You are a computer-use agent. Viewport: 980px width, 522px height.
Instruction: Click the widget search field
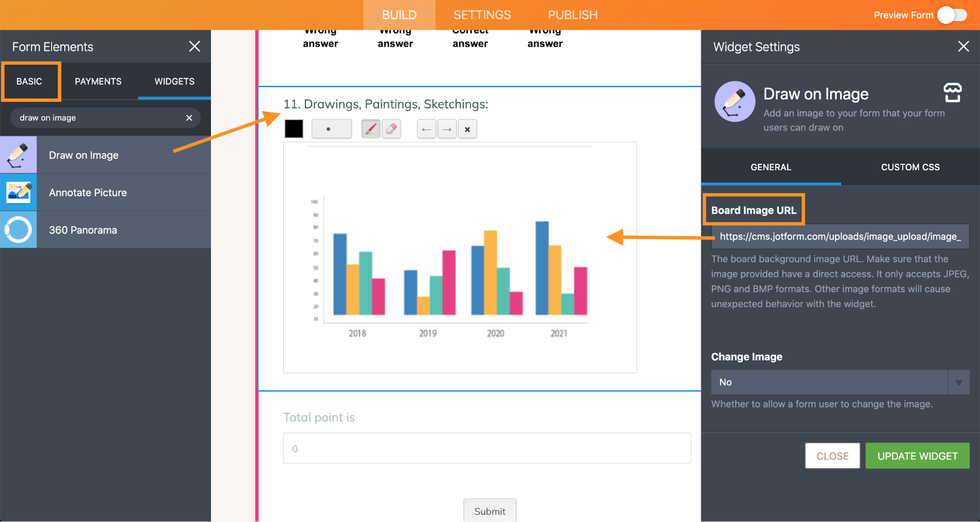(105, 118)
